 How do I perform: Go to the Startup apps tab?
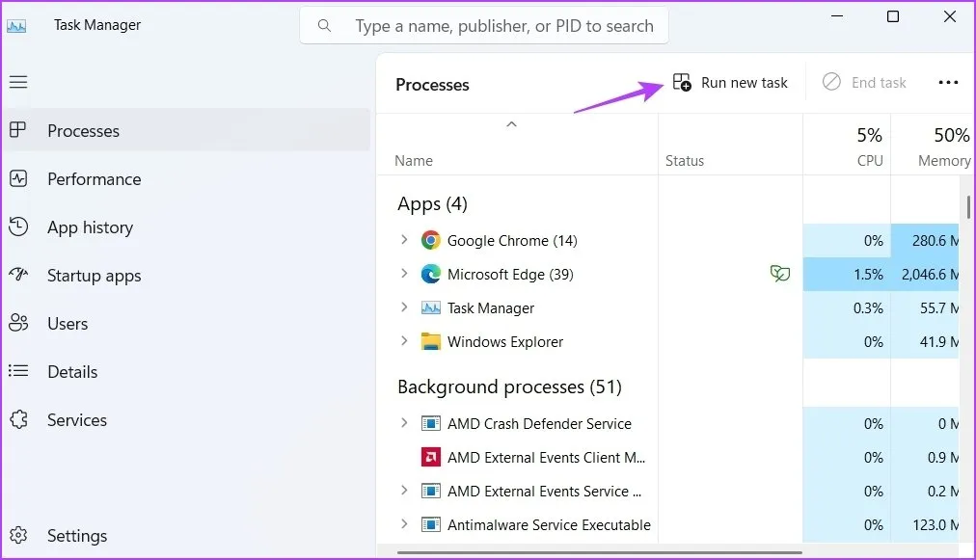[x=94, y=276]
